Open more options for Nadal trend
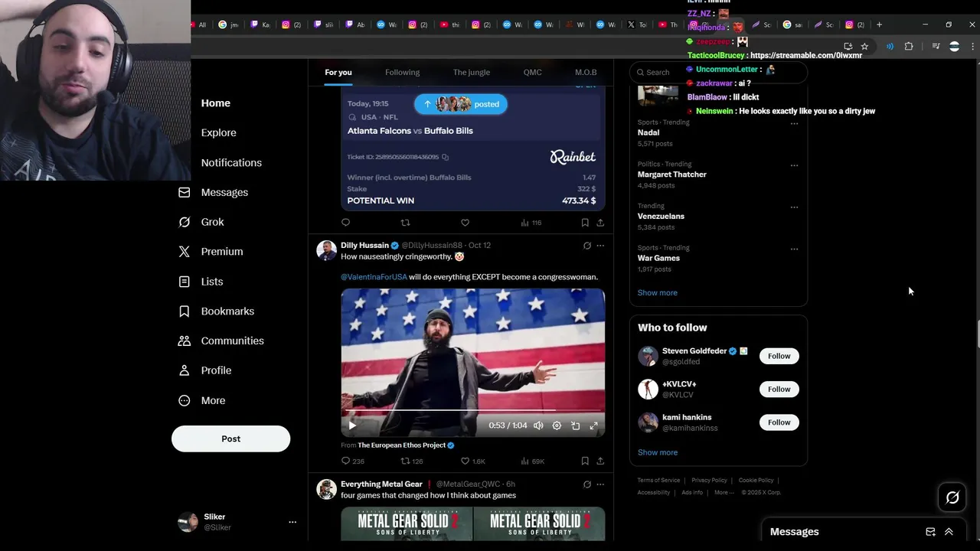This screenshot has height=551, width=980. [x=794, y=123]
